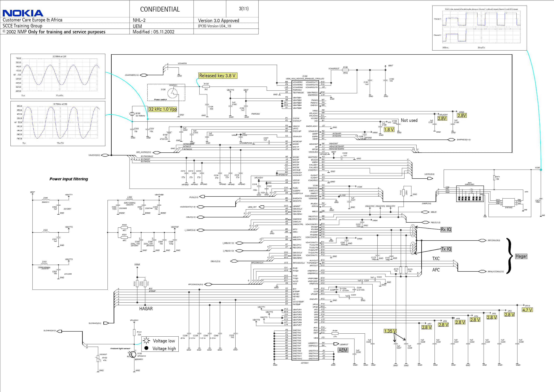Click 'SCCE Training Group' text
554x392 pixels.
click(x=22, y=26)
